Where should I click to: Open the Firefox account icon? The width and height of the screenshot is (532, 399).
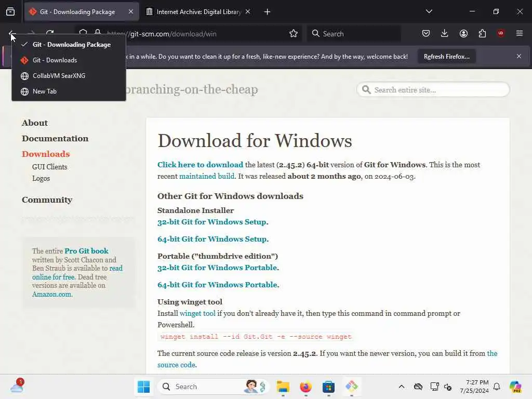463,33
